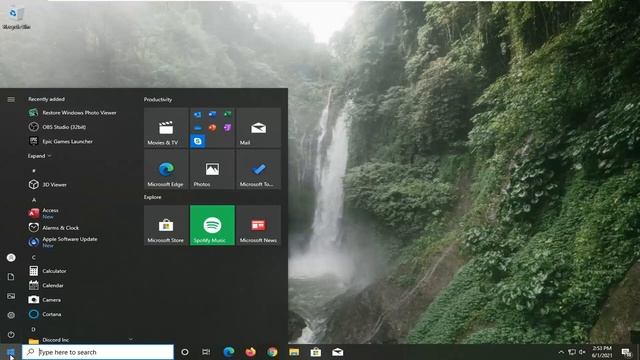The image size is (640, 360).
Task: Open Task View on taskbar
Action: (x=206, y=352)
